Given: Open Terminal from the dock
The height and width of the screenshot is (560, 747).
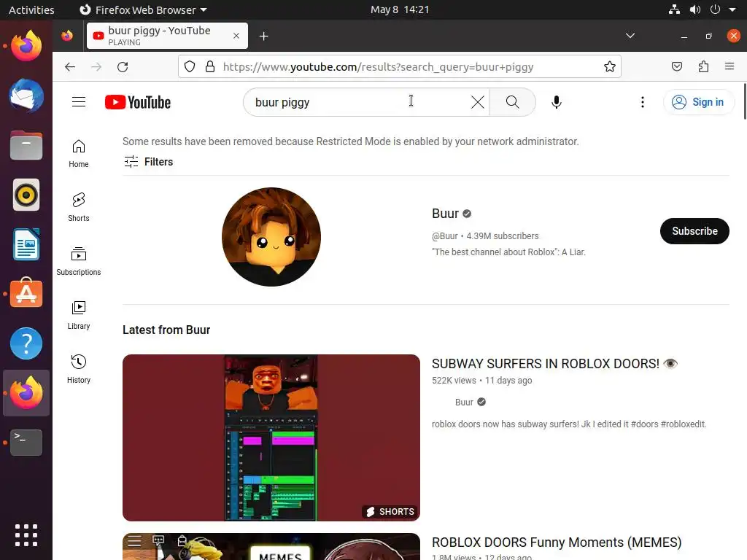Looking at the screenshot, I should pos(26,443).
